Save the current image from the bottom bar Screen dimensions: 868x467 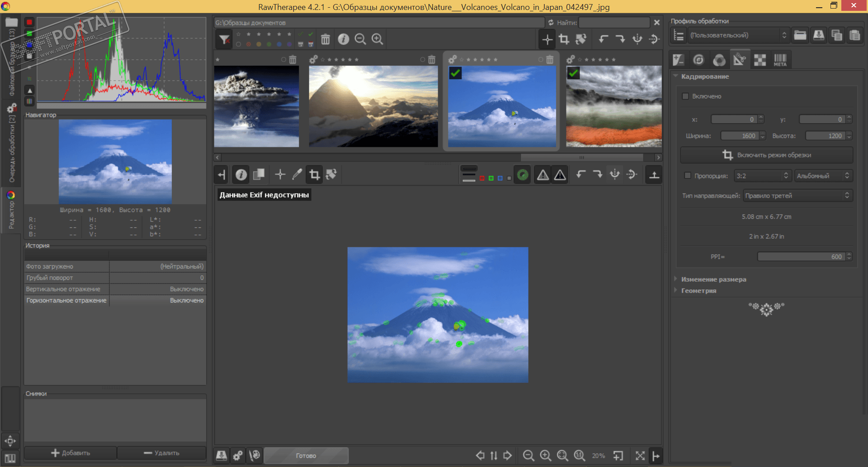222,456
